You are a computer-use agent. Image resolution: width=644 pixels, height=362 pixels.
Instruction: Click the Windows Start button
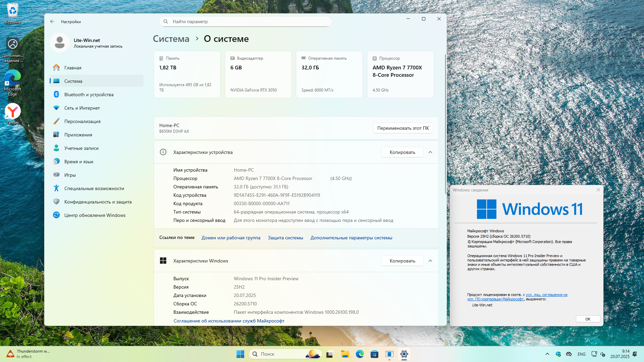pyautogui.click(x=240, y=354)
